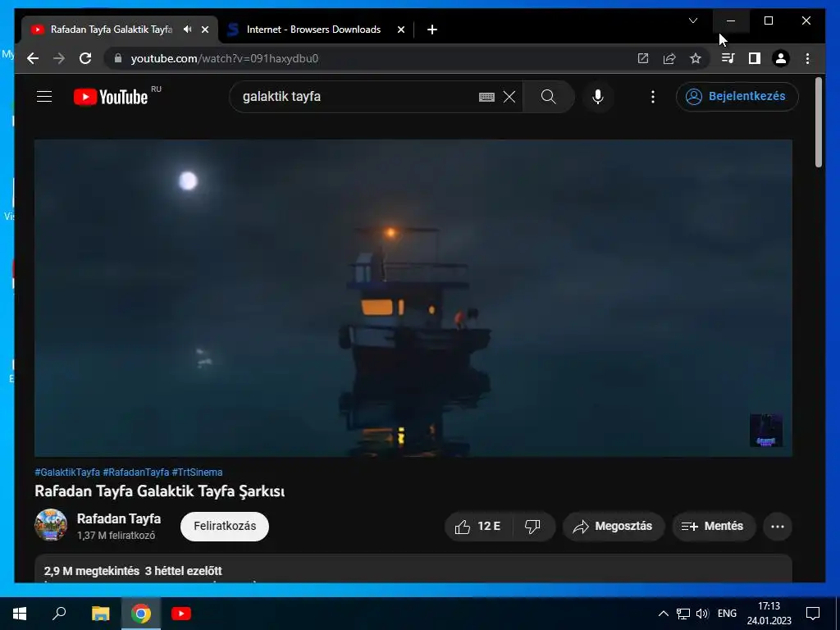The width and height of the screenshot is (840, 630).
Task: Show hidden system tray icons
Action: [663, 614]
